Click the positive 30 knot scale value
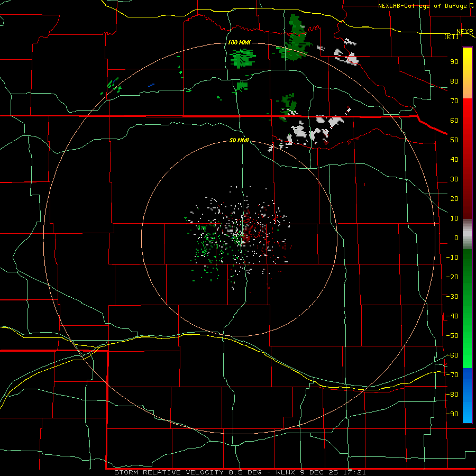The width and height of the screenshot is (476, 476). pyautogui.click(x=454, y=179)
